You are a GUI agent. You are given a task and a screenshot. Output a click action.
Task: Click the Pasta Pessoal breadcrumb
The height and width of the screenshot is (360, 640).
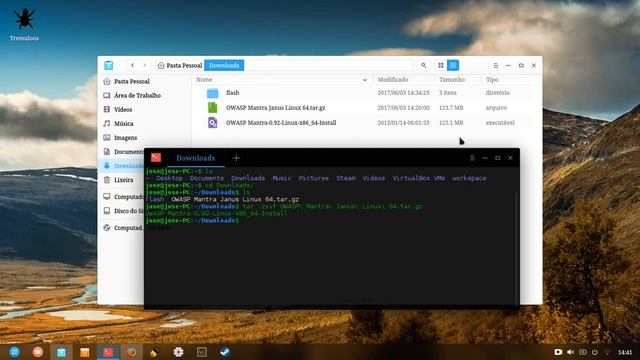click(x=180, y=65)
